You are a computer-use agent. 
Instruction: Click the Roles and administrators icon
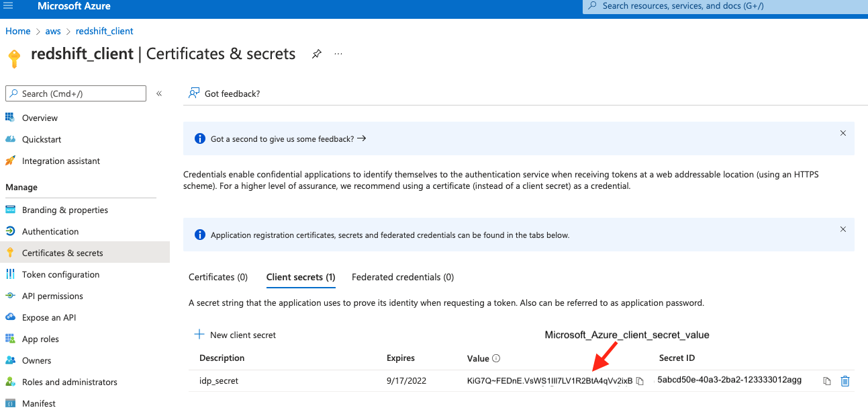tap(10, 382)
